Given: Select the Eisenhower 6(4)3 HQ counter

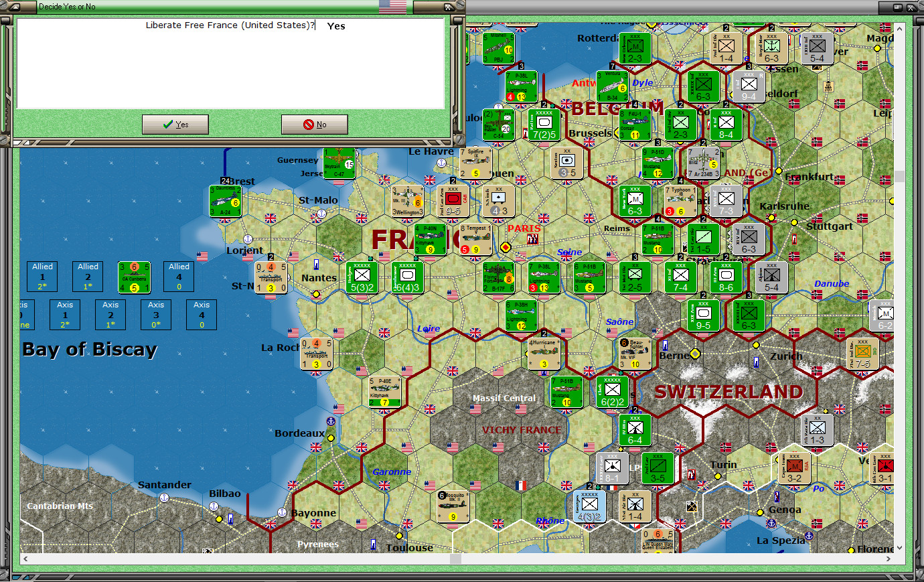Looking at the screenshot, I should [x=407, y=277].
